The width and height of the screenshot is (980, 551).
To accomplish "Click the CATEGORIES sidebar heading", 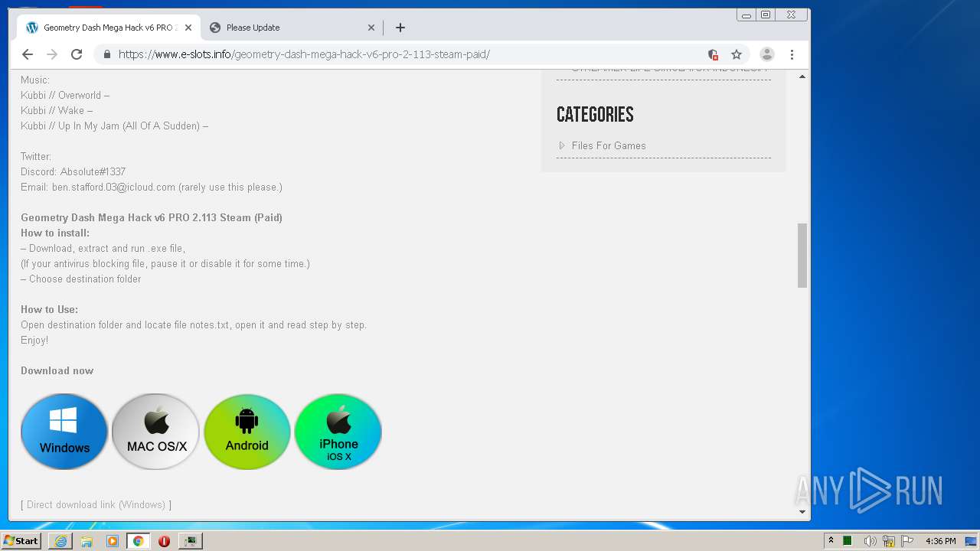I will click(595, 115).
